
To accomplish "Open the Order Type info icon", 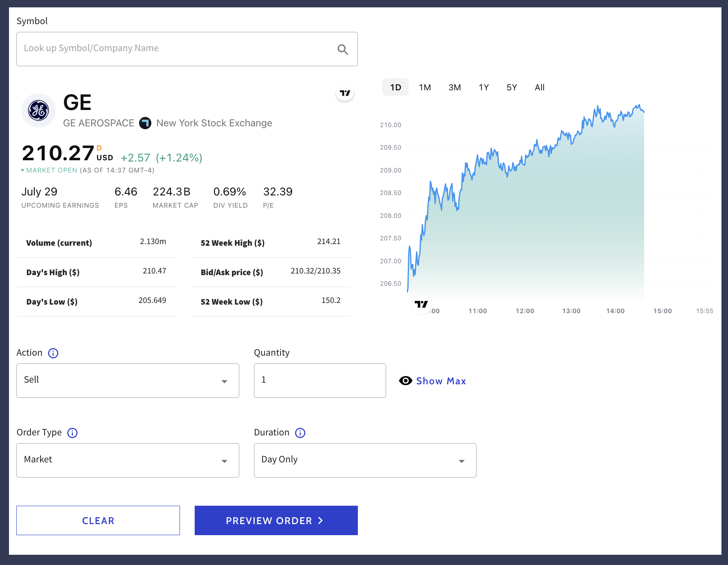I will click(72, 433).
